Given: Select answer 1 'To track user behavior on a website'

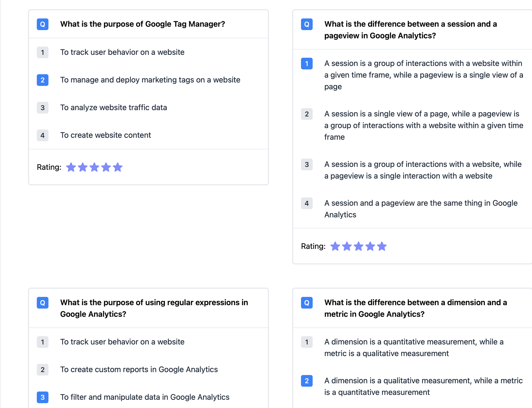Looking at the screenshot, I should click(122, 52).
